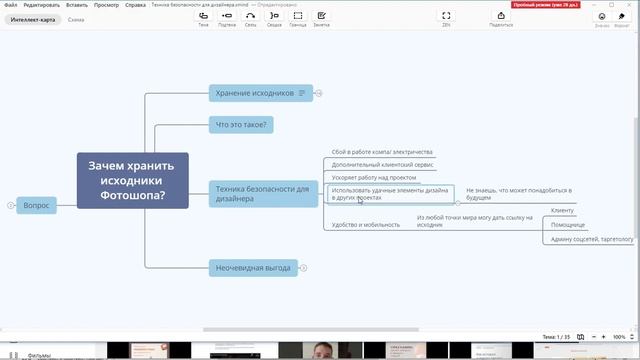The image size is (640, 360).
Task: Select the Помощнице subtopic
Action: [568, 225]
